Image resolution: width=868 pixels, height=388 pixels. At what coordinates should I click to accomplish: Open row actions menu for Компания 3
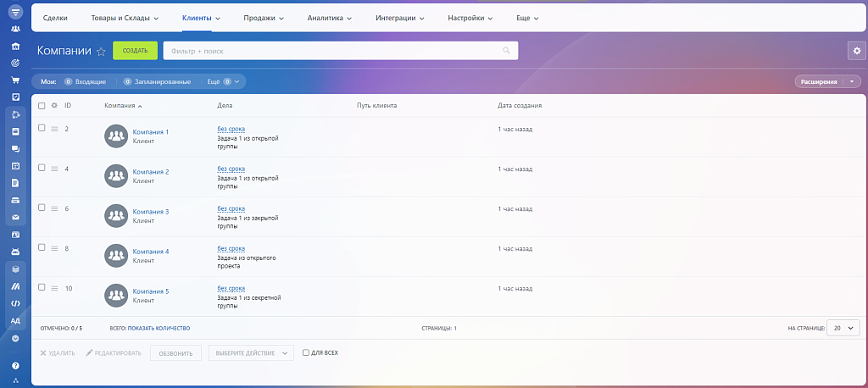point(54,208)
